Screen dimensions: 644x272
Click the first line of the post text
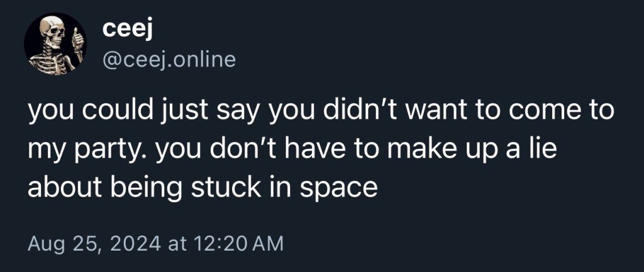pyautogui.click(x=321, y=113)
